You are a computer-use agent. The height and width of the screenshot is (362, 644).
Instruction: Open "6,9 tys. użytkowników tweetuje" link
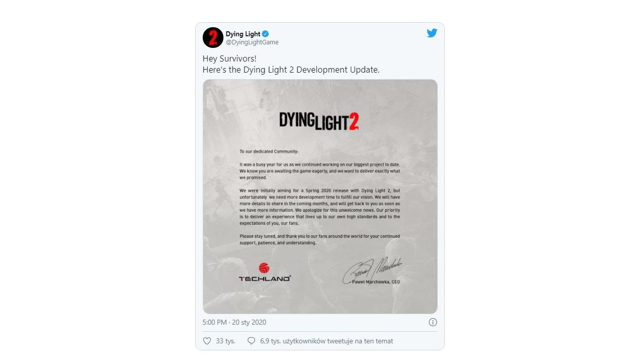click(x=326, y=341)
